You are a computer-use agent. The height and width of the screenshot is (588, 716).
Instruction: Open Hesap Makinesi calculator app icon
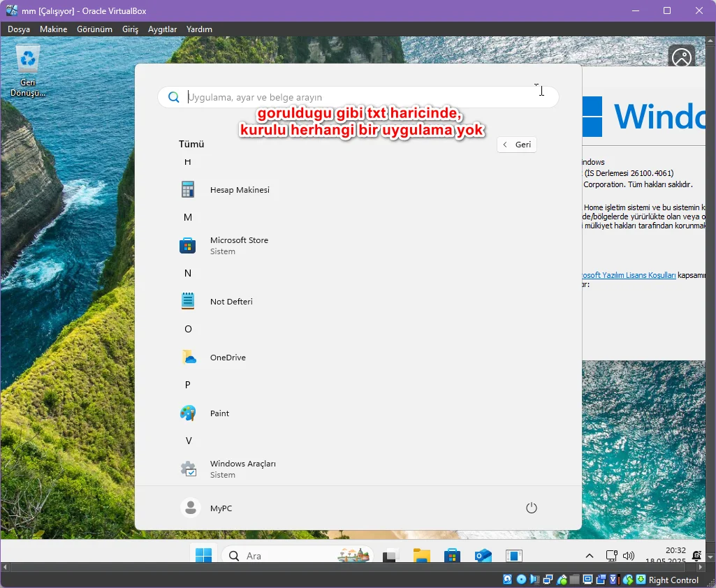(x=188, y=189)
